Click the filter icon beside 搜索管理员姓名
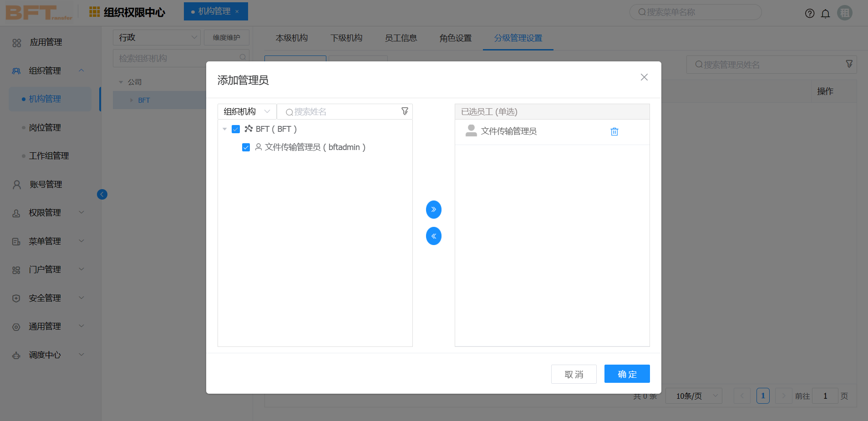 (848, 64)
